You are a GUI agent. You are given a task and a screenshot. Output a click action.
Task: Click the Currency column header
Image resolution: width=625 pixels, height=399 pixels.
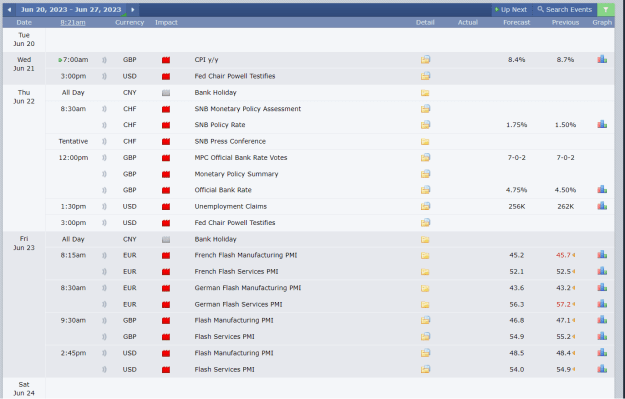coord(130,23)
